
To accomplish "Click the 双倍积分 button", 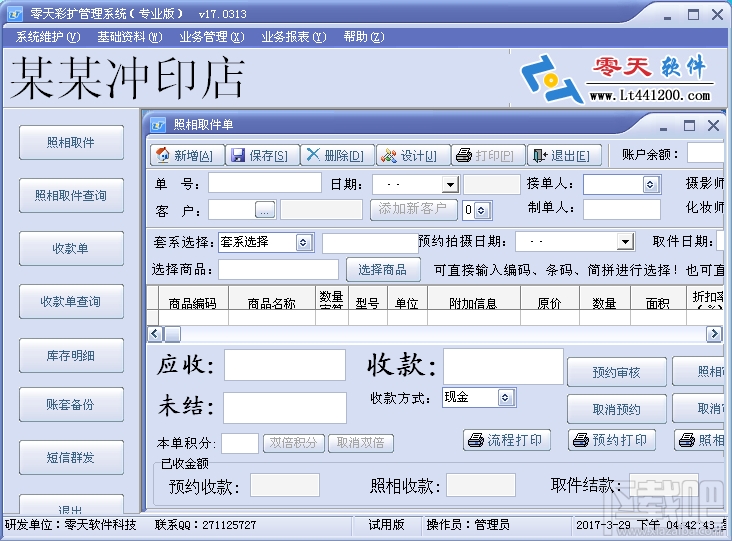I will click(x=294, y=443).
